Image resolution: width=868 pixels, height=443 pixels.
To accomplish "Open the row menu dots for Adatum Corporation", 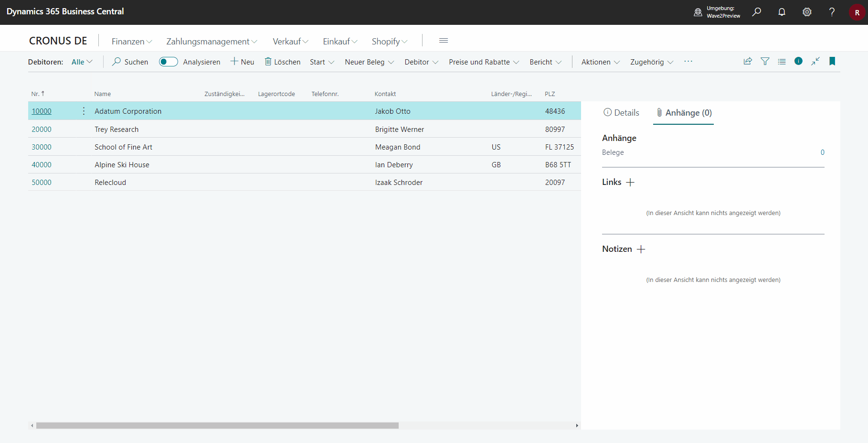I will pos(84,111).
